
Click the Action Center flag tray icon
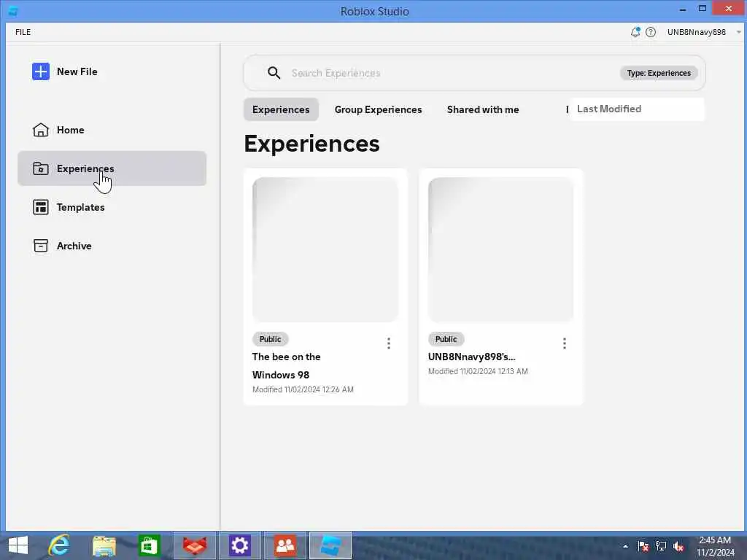(643, 546)
